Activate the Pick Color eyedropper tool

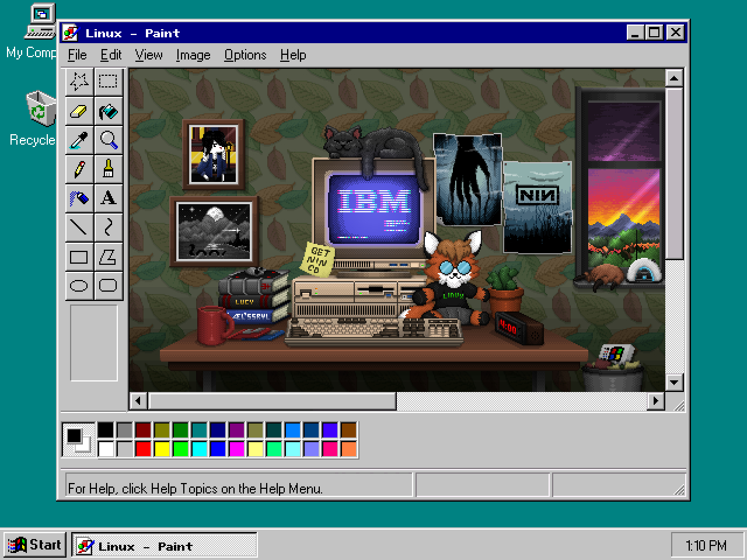click(x=79, y=140)
